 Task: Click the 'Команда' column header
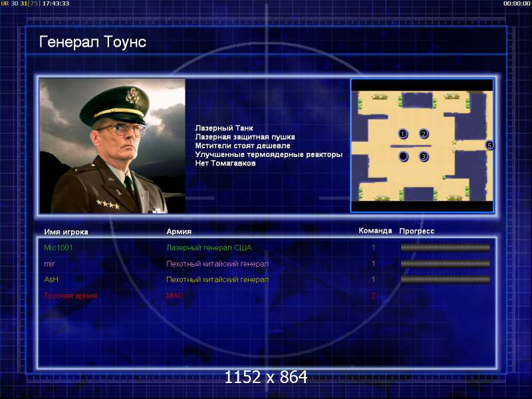[375, 231]
